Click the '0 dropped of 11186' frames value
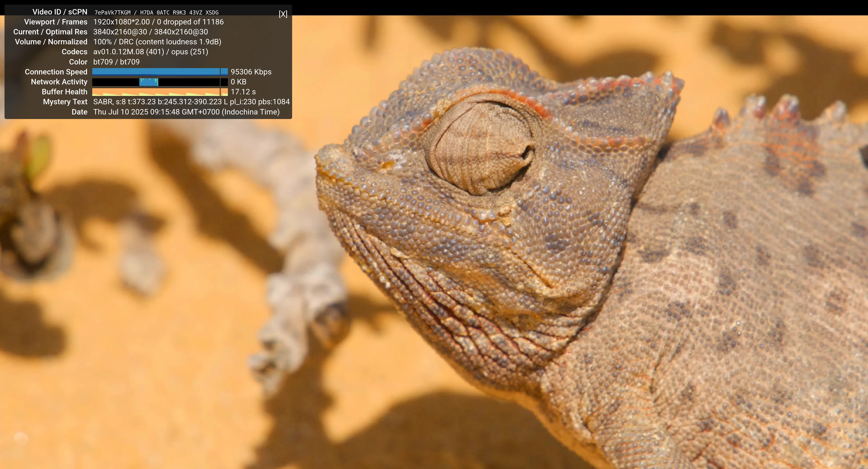This screenshot has width=868, height=469. pos(190,22)
